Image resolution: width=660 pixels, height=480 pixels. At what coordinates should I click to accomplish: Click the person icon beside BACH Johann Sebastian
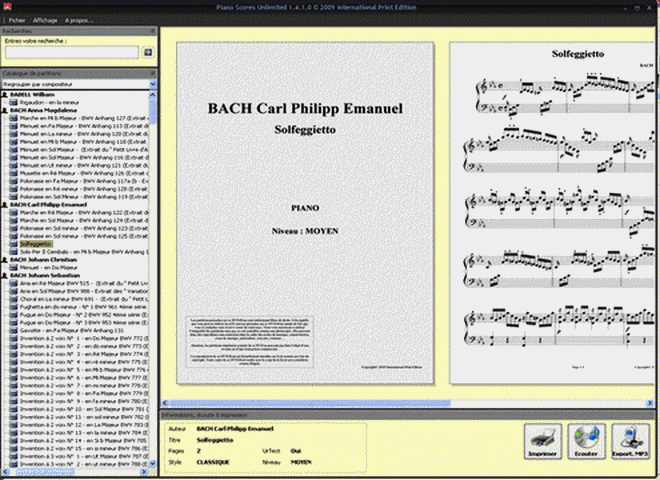tap(5, 275)
